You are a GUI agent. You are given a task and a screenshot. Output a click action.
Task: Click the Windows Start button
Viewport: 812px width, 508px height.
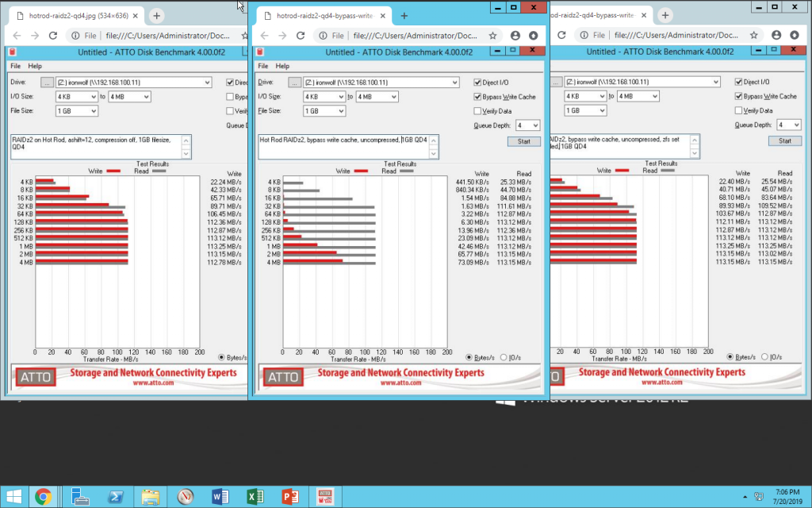[14, 497]
